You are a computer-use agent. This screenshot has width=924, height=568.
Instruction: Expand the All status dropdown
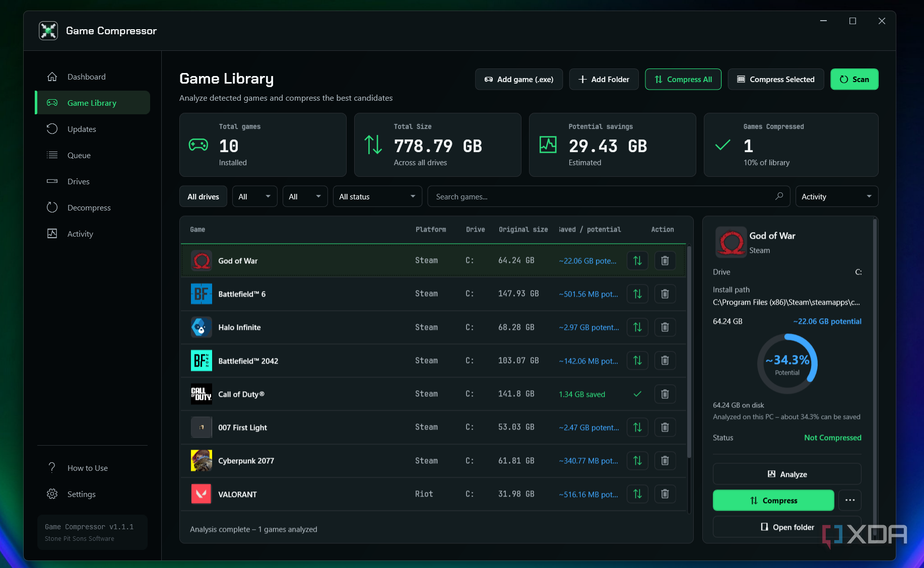[x=377, y=196]
